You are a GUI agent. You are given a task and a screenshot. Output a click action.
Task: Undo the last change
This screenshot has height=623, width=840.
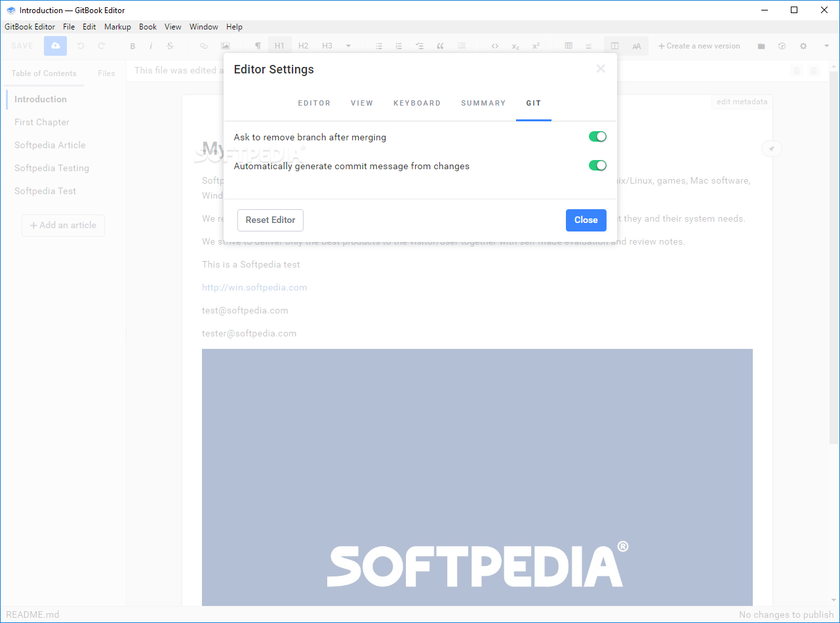coord(81,46)
